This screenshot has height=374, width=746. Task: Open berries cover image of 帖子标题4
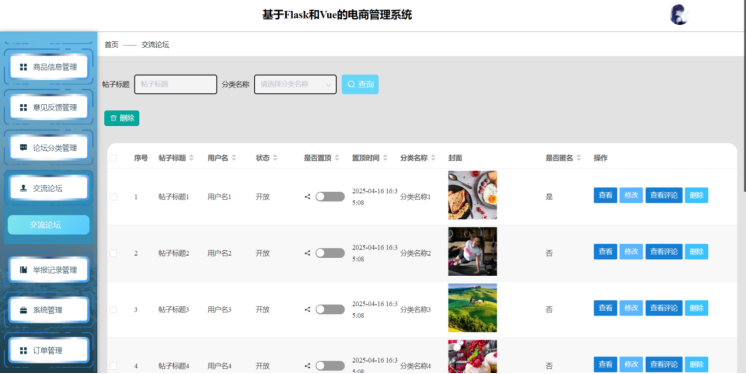472,356
